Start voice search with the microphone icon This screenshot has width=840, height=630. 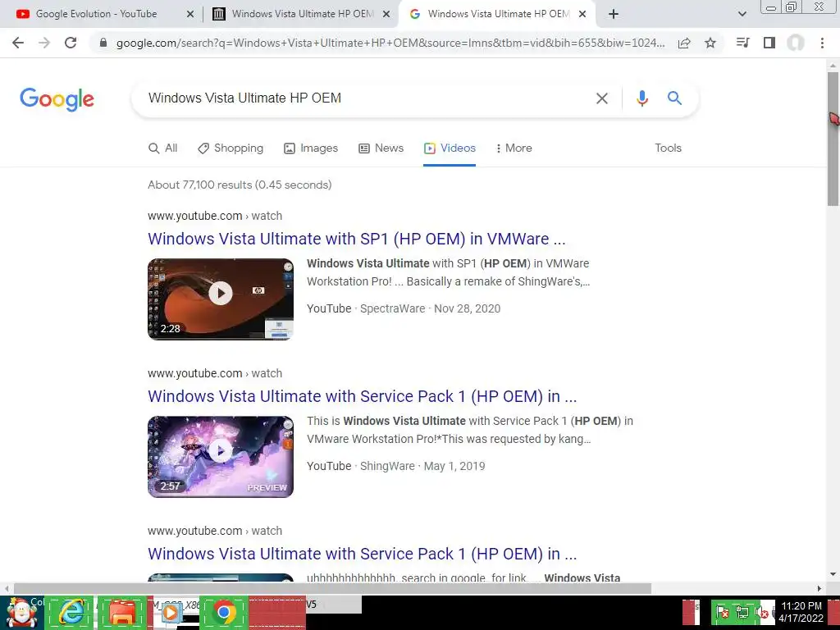[x=642, y=98]
